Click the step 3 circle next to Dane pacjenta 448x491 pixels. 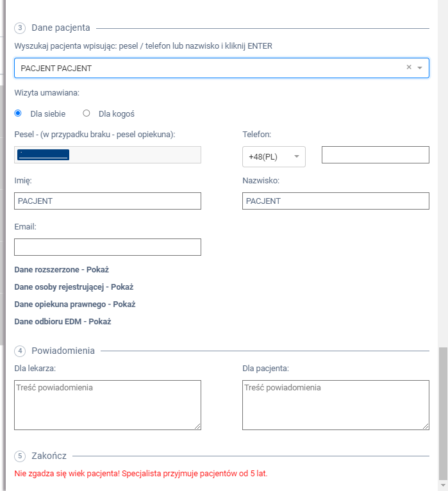pos(20,28)
